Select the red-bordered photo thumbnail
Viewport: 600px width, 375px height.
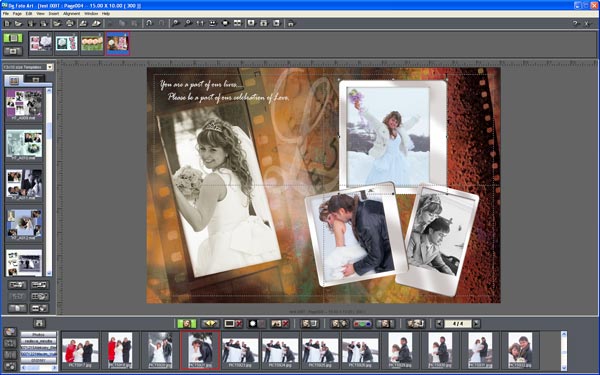(x=200, y=350)
